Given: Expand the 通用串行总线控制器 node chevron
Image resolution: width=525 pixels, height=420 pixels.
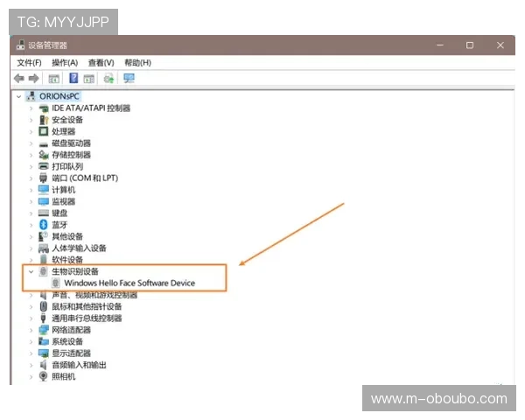Looking at the screenshot, I should (31, 318).
